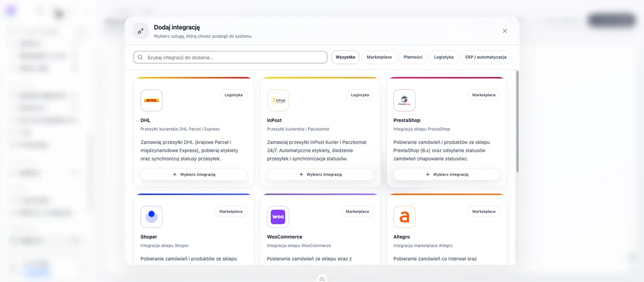
Task: Click the WooCommerce logo icon
Action: click(x=278, y=217)
